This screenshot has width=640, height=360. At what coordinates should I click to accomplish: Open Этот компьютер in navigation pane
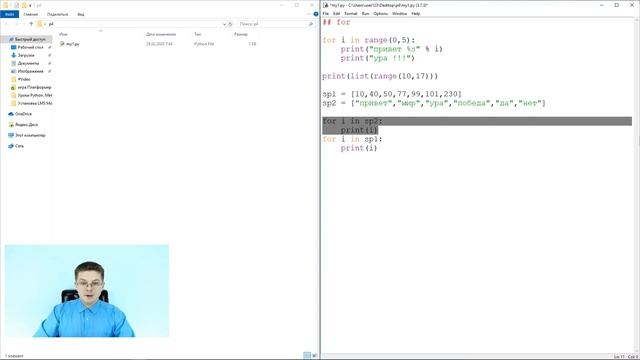pyautogui.click(x=30, y=135)
